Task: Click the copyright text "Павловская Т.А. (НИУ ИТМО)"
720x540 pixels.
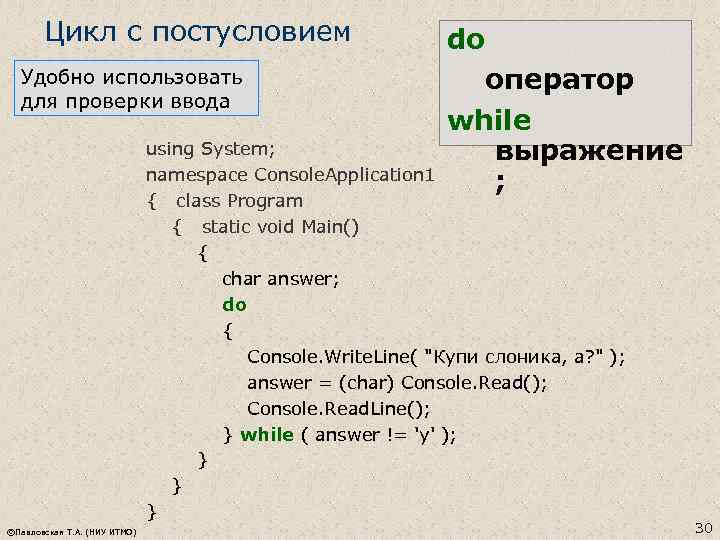Action: point(72,532)
